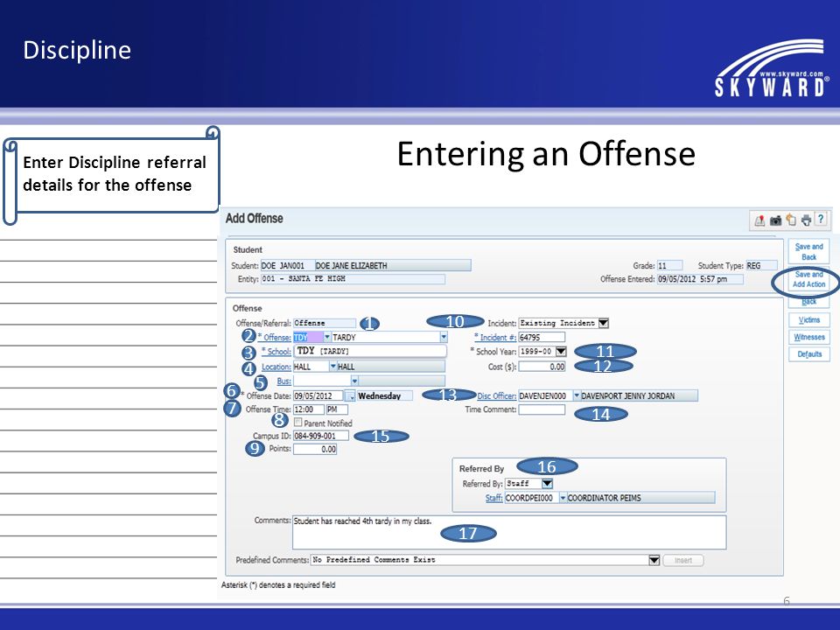Viewport: 840px width, 630px height.
Task: Click the Disc Officer label link
Action: (497, 395)
